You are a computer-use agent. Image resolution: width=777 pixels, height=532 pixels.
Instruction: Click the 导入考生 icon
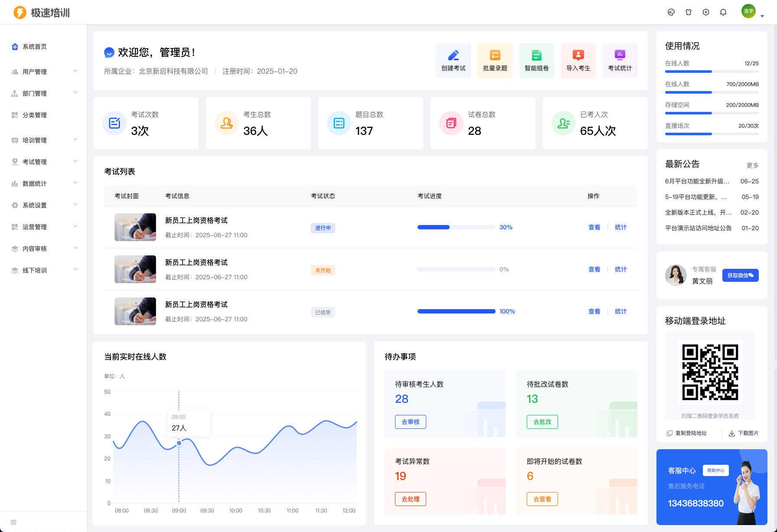(578, 55)
